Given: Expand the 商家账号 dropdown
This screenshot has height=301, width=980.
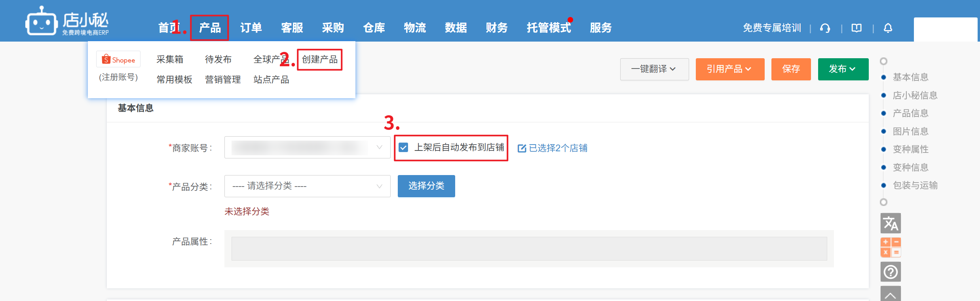Looking at the screenshot, I should (307, 147).
